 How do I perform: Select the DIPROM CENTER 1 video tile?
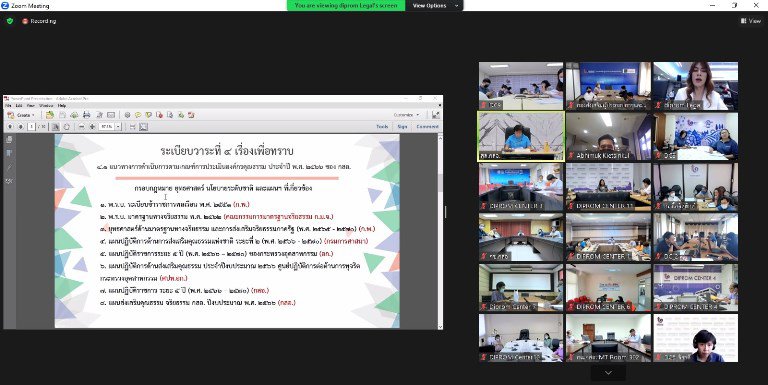[608, 237]
